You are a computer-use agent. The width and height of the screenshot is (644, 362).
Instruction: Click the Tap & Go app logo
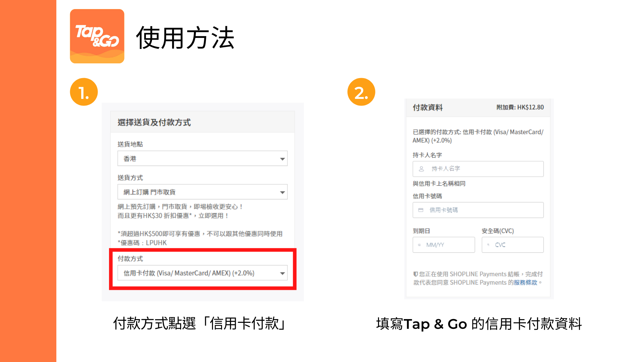[x=97, y=36]
